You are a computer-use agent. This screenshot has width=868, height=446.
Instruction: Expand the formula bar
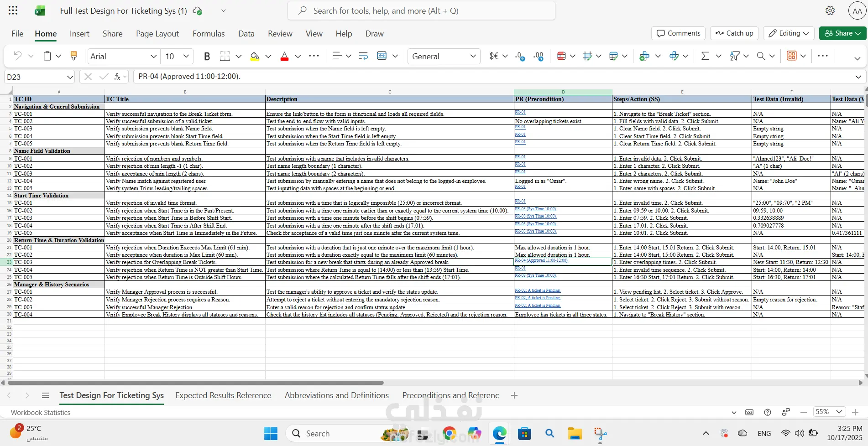[858, 77]
